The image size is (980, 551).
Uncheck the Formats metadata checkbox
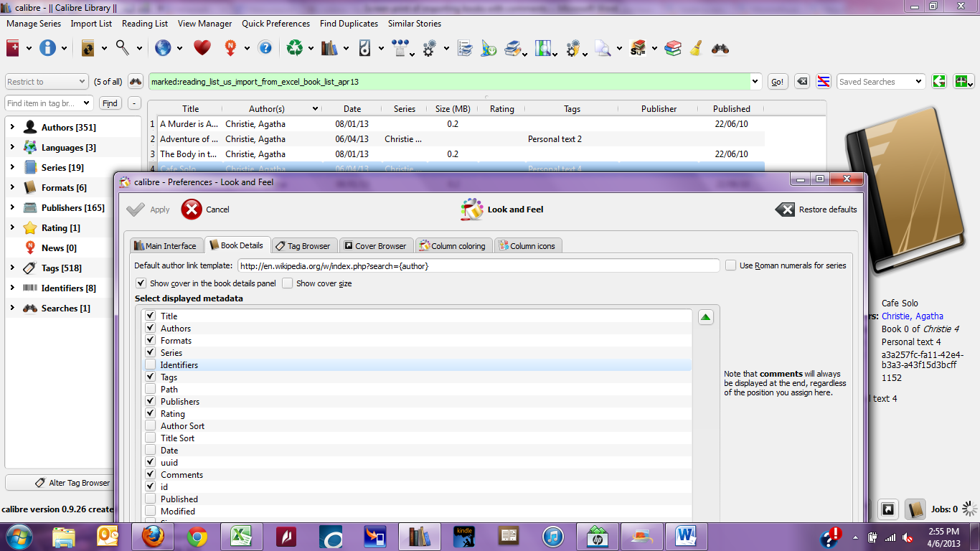click(x=150, y=340)
